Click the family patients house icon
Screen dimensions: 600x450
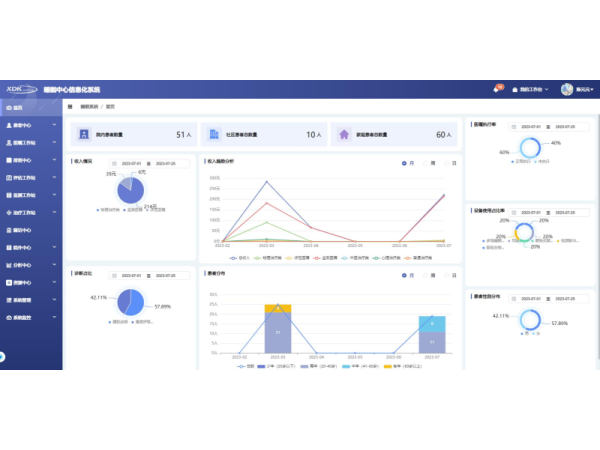345,134
